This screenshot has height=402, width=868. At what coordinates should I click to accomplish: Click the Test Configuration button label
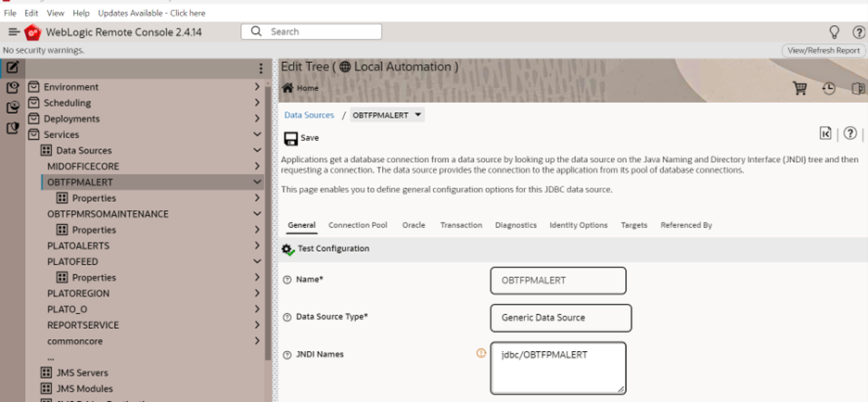333,249
